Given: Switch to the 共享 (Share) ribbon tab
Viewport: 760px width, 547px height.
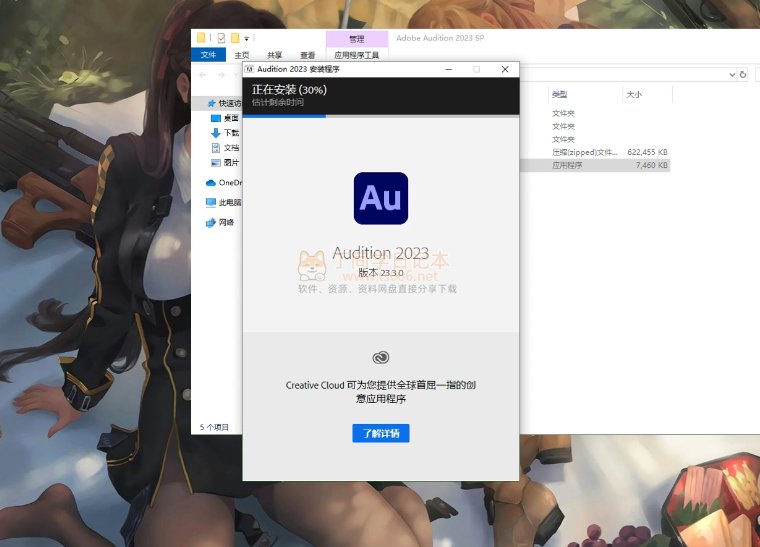Looking at the screenshot, I should [x=274, y=55].
